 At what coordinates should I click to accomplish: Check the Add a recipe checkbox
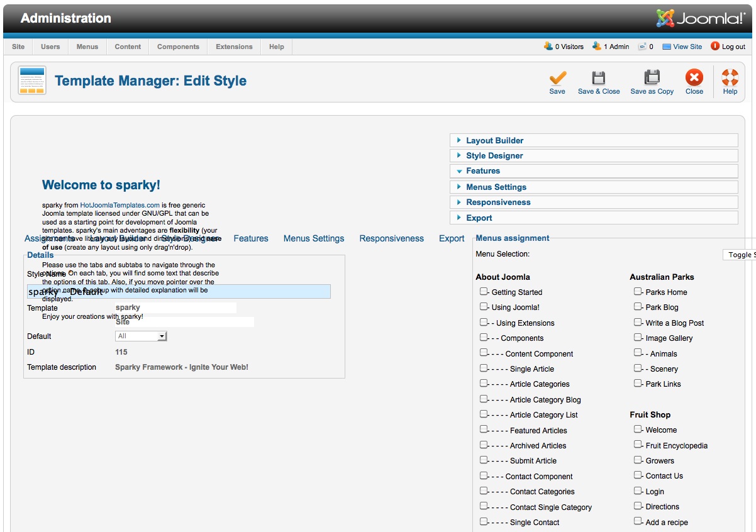pos(638,521)
